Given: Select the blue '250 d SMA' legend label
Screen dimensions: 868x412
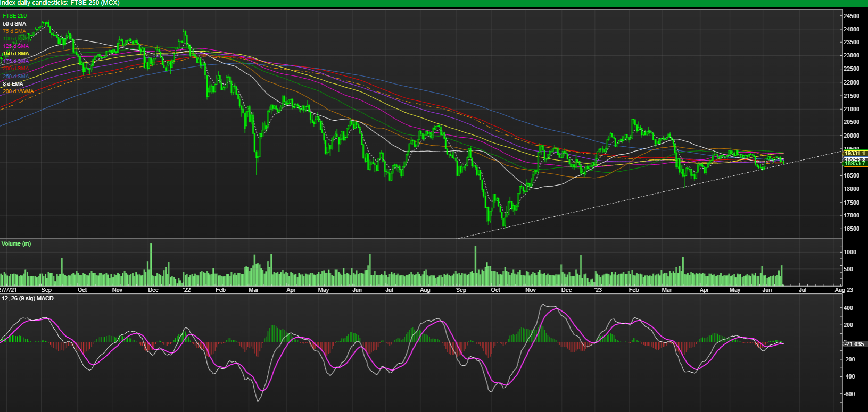Looking at the screenshot, I should [16, 77].
